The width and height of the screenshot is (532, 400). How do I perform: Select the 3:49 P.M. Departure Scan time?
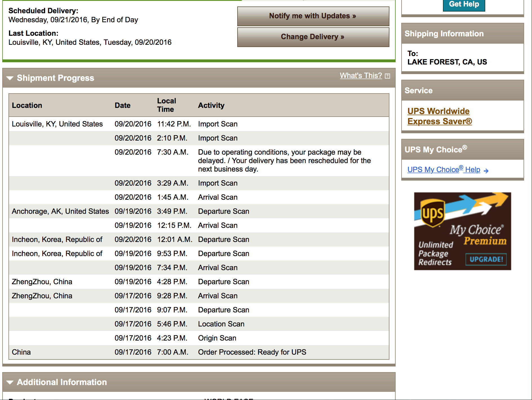172,211
